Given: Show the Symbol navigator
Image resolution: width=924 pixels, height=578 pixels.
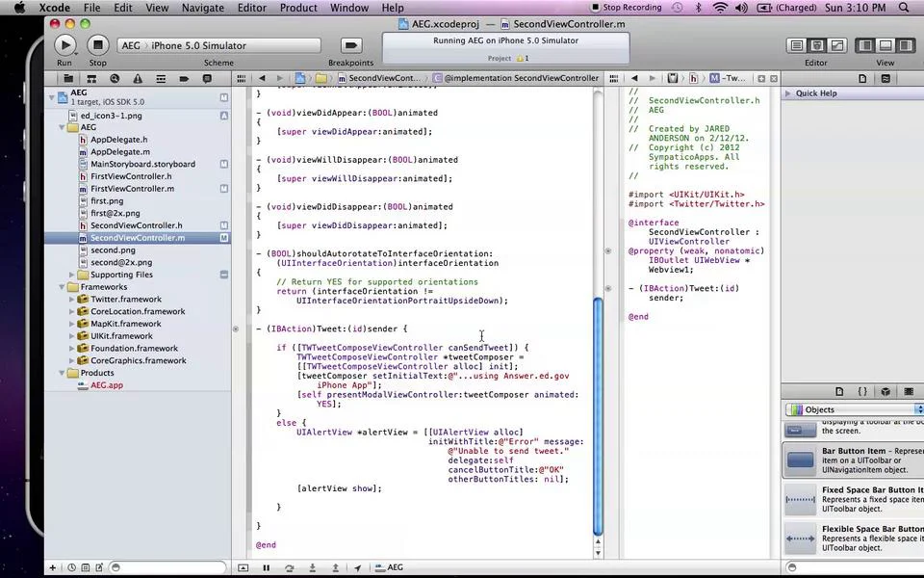Looking at the screenshot, I should 91,78.
